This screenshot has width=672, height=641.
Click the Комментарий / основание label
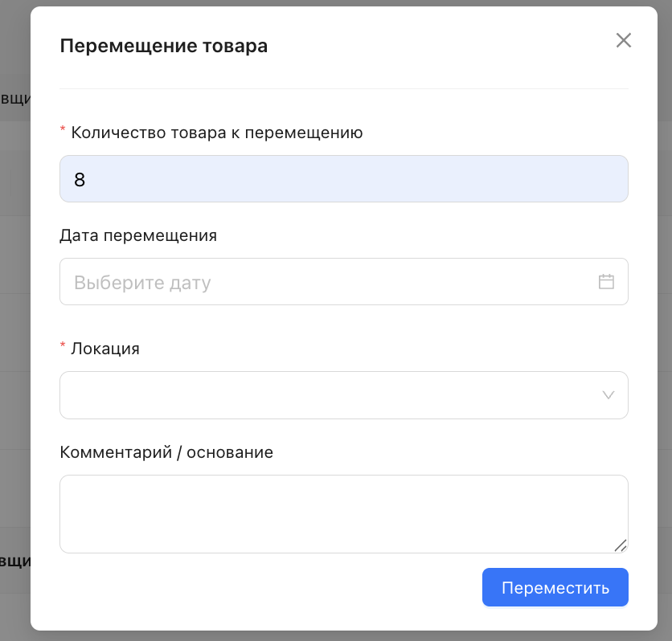click(x=166, y=452)
